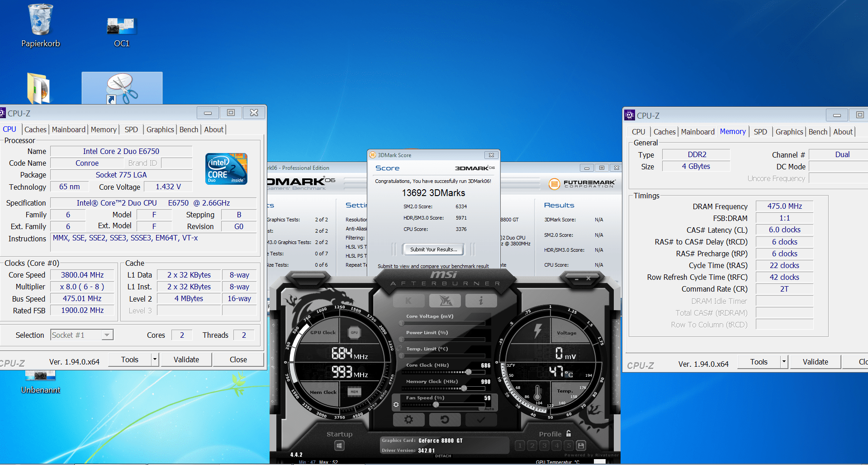Click the Intel Core 2 Duo logo
The width and height of the screenshot is (868, 465).
(x=226, y=168)
